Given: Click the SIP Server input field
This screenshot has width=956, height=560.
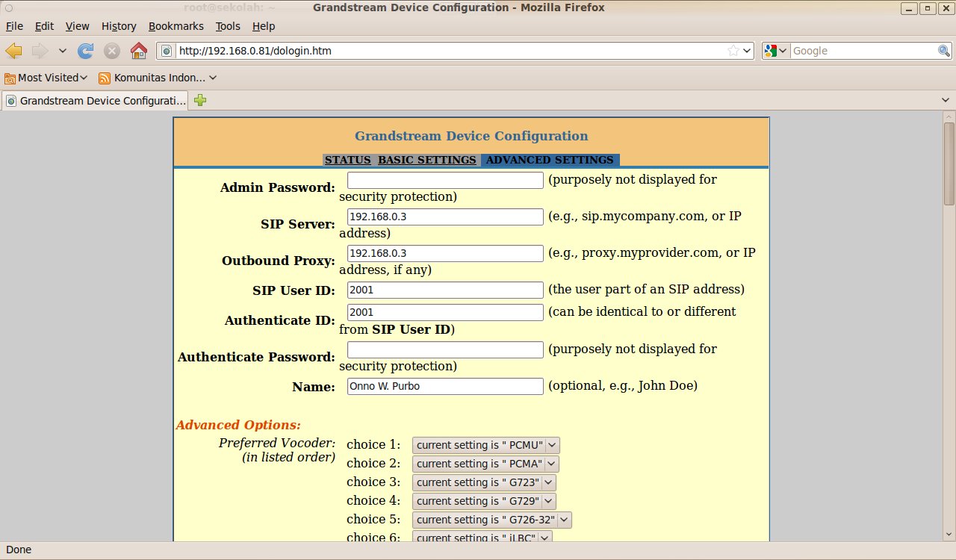Looking at the screenshot, I should coord(445,217).
